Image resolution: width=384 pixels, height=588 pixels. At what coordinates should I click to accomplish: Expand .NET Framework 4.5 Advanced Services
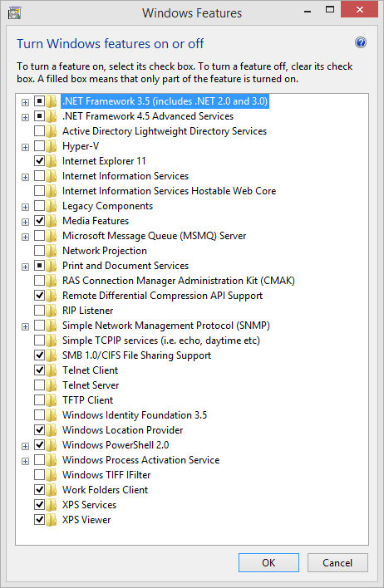point(25,117)
